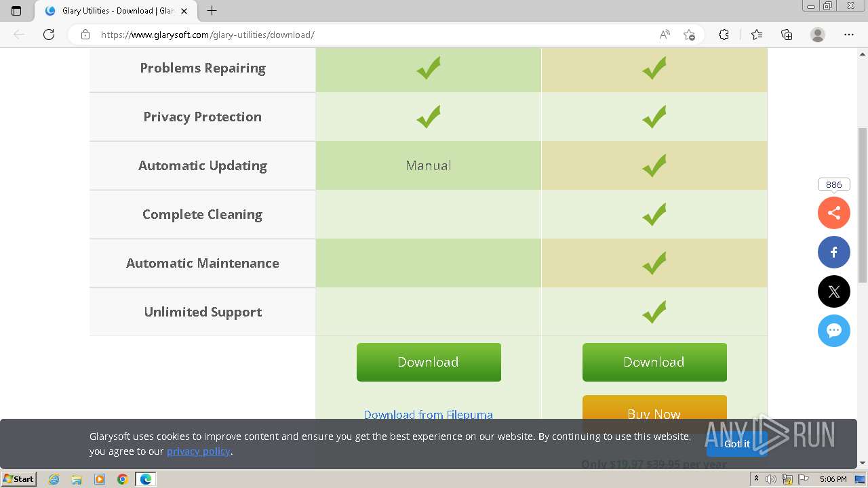Click the taskbar clock 5:06 PM
This screenshot has width=868, height=488.
[833, 479]
